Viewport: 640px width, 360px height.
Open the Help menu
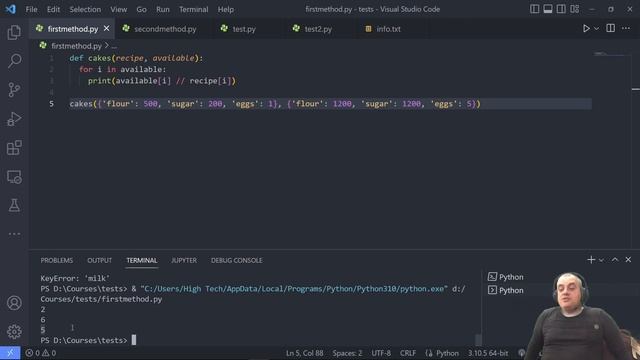(225, 9)
